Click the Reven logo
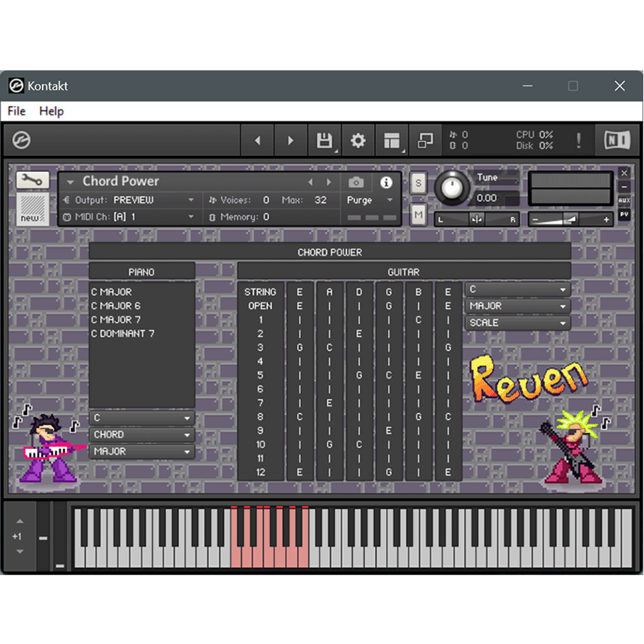Viewport: 644px width, 644px height. (x=530, y=379)
